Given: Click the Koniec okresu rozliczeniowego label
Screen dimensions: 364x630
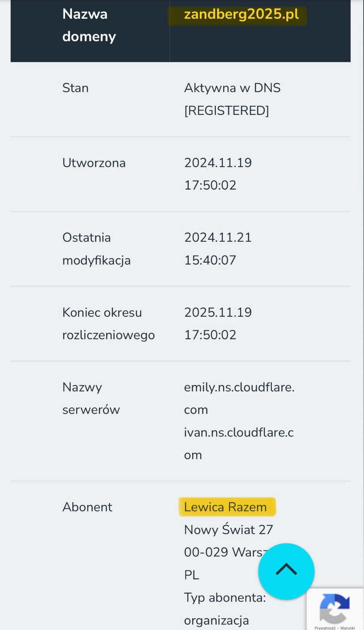Looking at the screenshot, I should (x=108, y=324).
